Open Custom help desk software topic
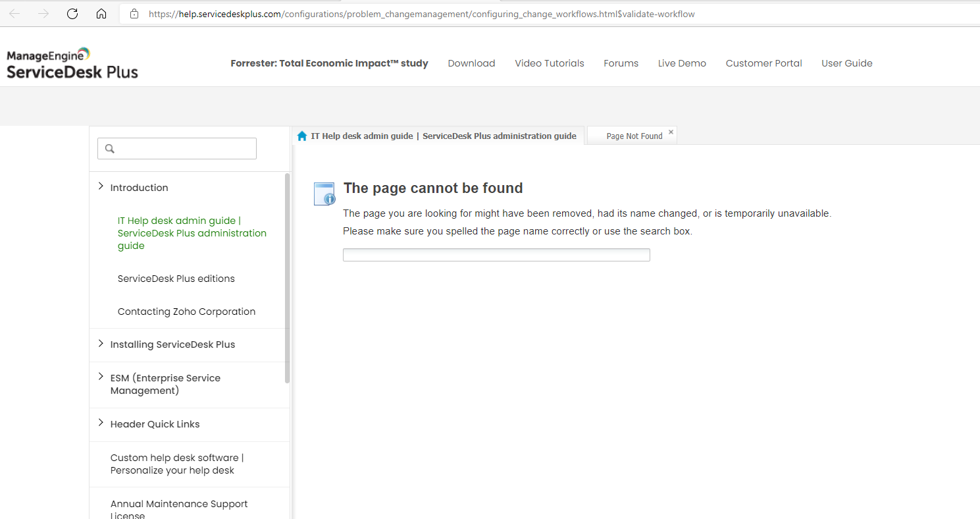The height and width of the screenshot is (519, 980). 177,464
